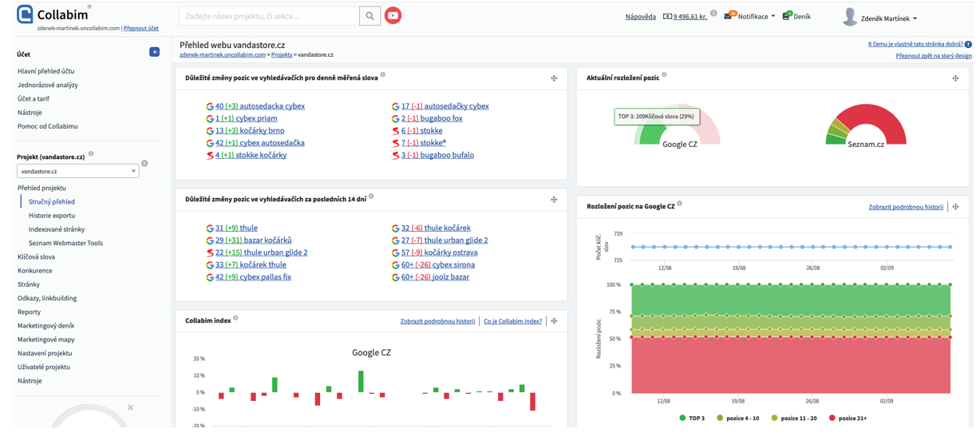Screen dimensions: 980x445
Task: Open Konkurence menu item
Action: point(34,270)
